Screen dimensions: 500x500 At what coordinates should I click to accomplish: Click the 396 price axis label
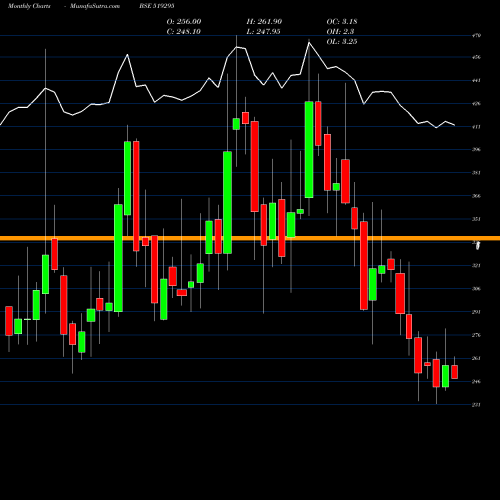click(x=476, y=149)
